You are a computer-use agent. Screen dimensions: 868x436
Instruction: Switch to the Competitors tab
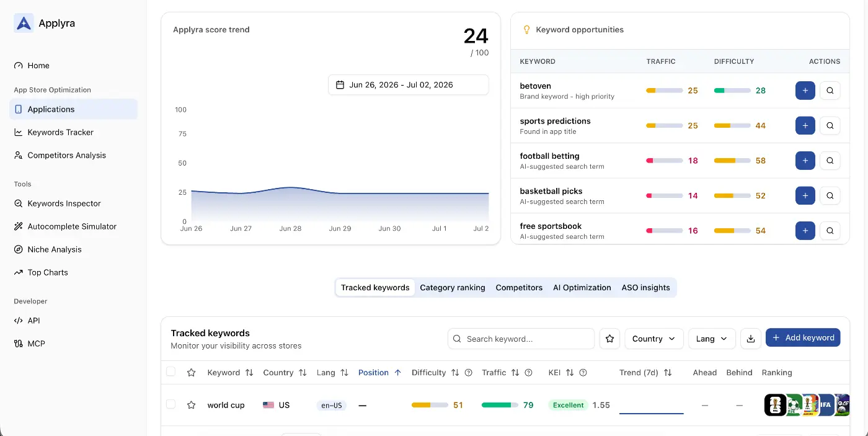519,288
